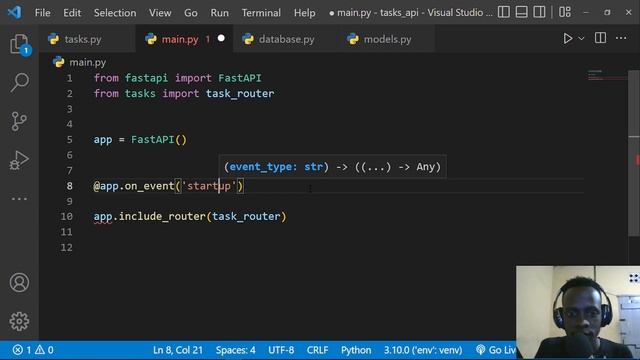Open the Run menu
The width and height of the screenshot is (640, 360).
(220, 13)
